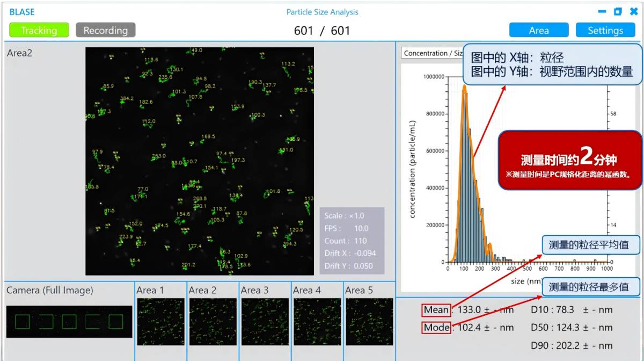
Task: Toggle the gray Recording button
Action: 106,30
